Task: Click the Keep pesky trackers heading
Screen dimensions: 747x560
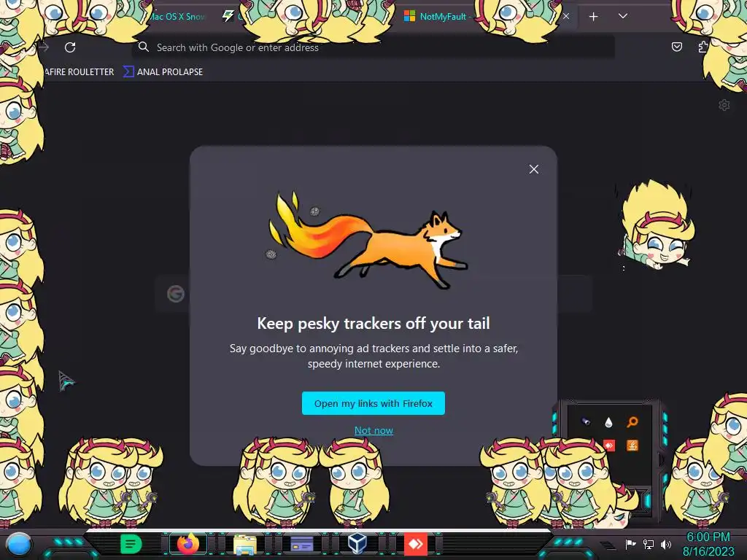Action: pyautogui.click(x=373, y=323)
